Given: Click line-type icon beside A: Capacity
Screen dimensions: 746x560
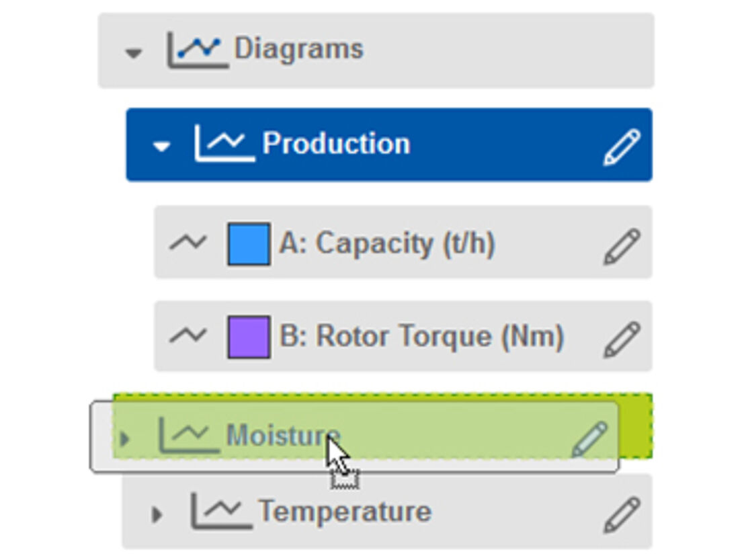Looking at the screenshot, I should (x=188, y=242).
